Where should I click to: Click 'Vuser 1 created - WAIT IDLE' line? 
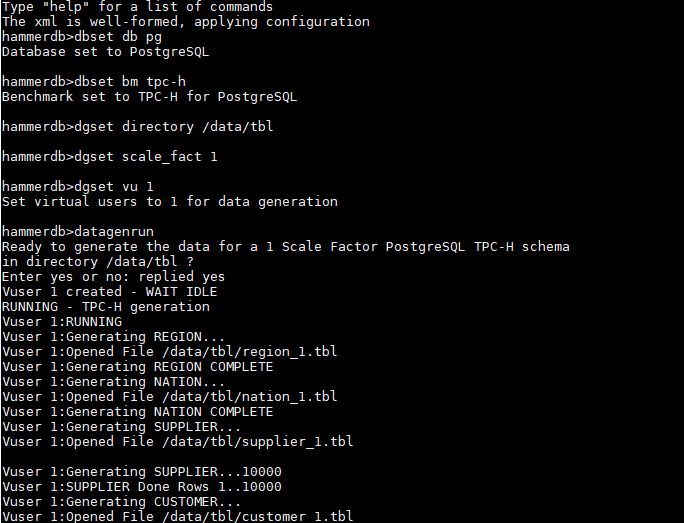(x=109, y=292)
